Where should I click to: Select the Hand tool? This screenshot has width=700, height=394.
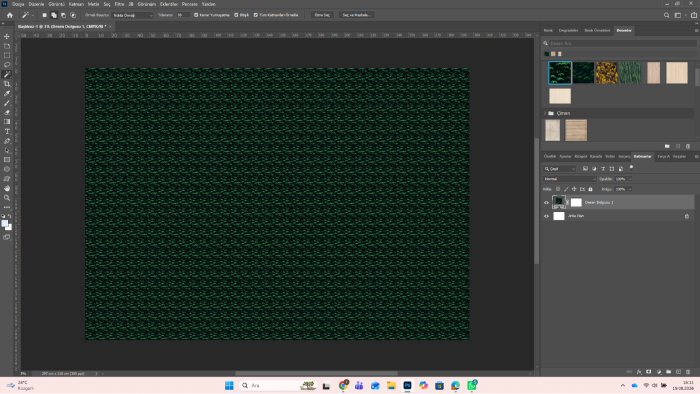7,188
